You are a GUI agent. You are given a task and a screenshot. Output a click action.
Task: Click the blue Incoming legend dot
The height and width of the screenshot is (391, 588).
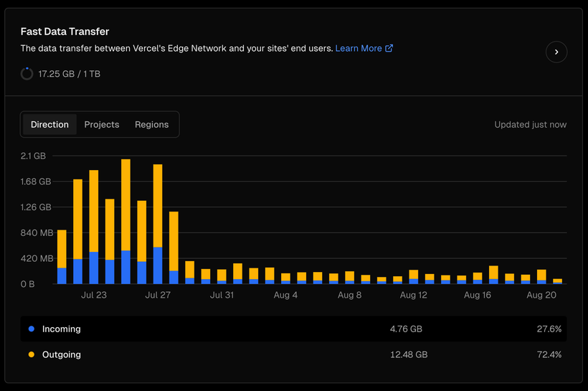tap(32, 329)
